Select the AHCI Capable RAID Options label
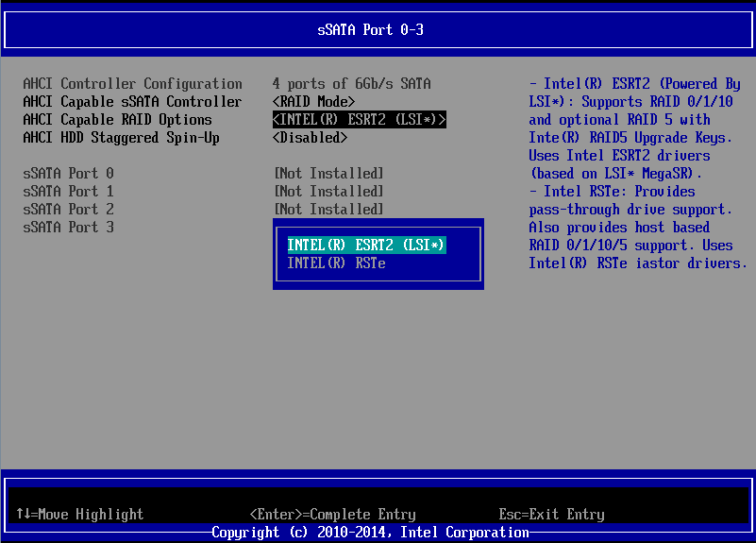The height and width of the screenshot is (543, 756). [117, 120]
